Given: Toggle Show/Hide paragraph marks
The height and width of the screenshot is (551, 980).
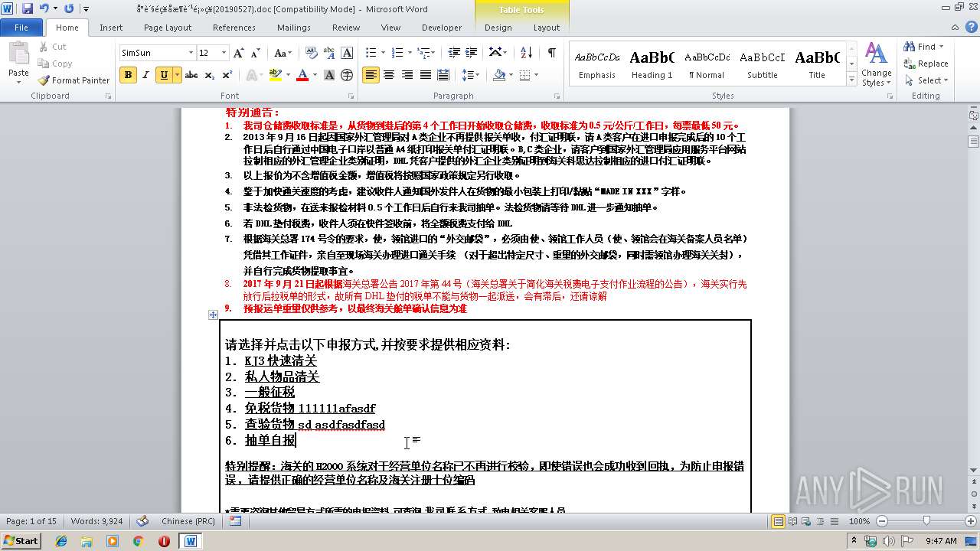Looking at the screenshot, I should point(551,53).
